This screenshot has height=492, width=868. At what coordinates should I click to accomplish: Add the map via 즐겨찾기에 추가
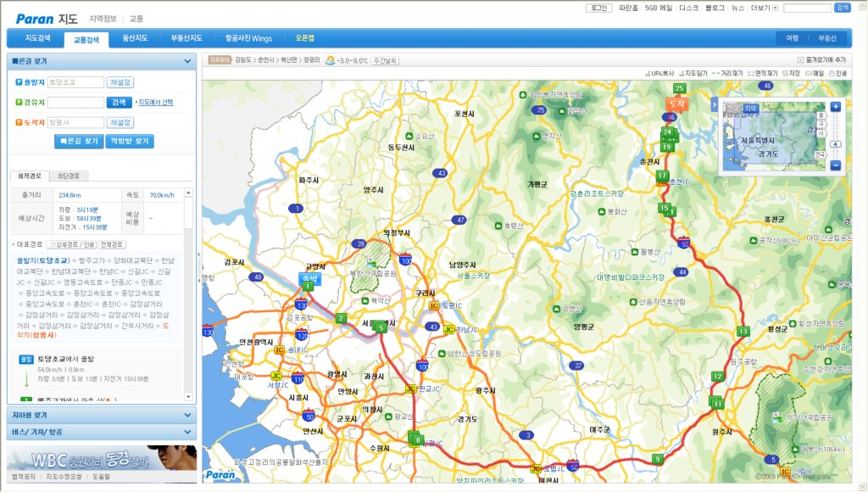point(822,60)
